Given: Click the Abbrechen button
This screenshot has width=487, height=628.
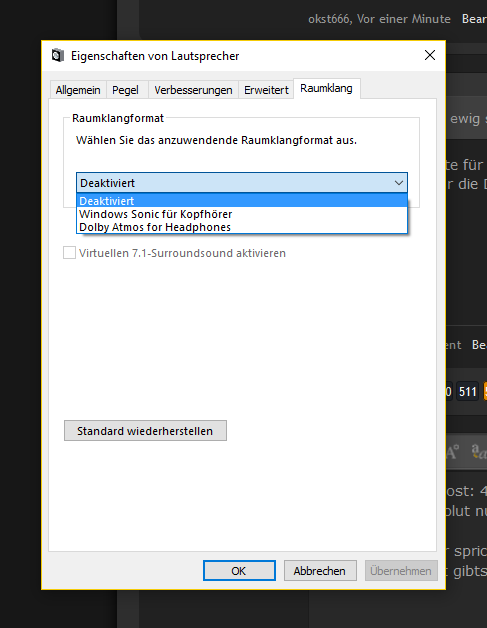Looking at the screenshot, I should (320, 570).
